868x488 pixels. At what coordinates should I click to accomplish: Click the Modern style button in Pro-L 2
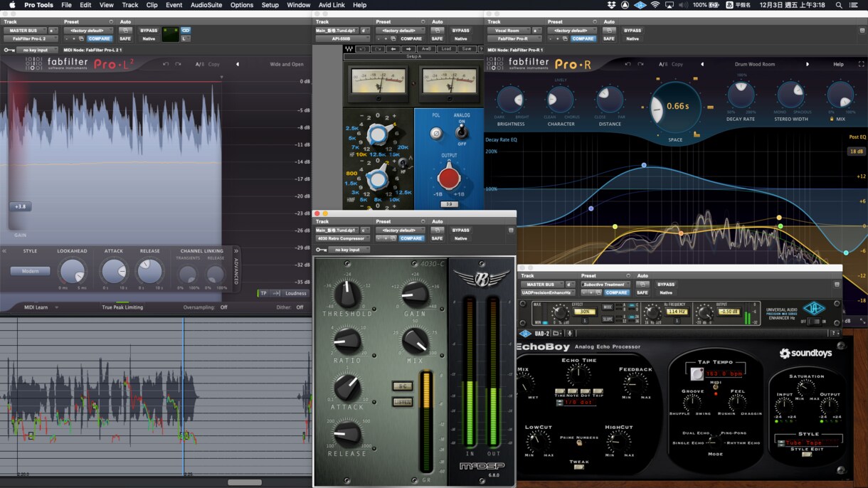tap(31, 271)
